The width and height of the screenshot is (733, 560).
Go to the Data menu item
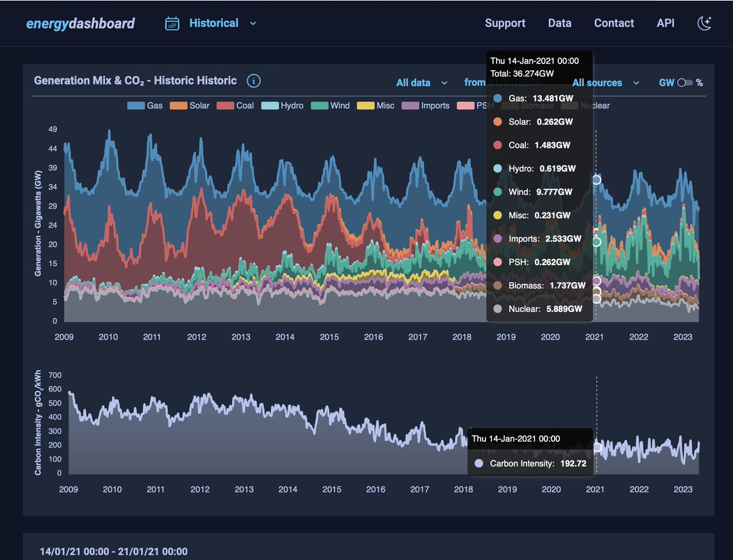click(560, 23)
